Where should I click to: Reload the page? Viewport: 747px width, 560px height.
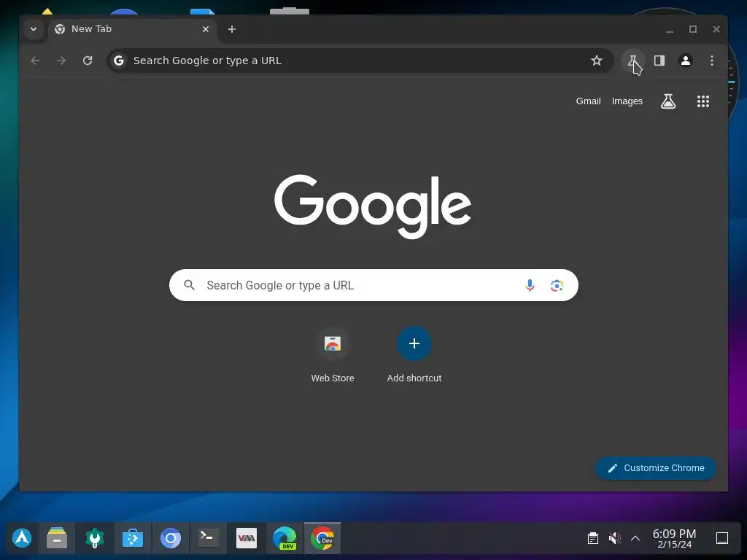[x=88, y=61]
